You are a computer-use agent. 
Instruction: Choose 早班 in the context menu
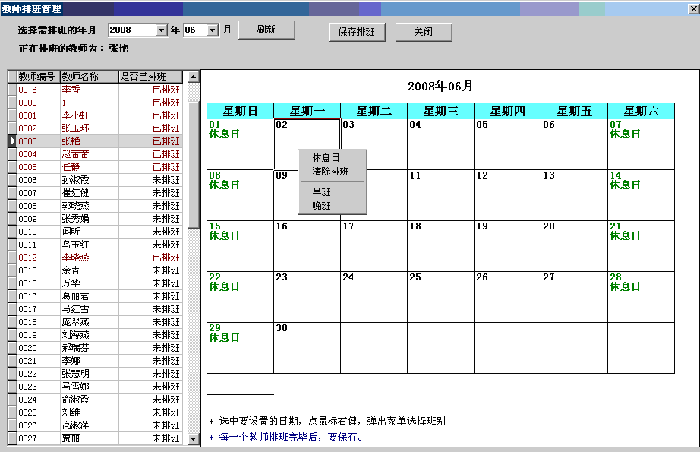332,192
